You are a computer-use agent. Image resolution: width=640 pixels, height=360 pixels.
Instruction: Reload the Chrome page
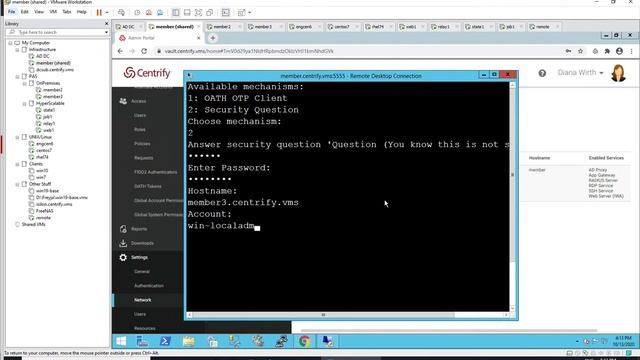pos(144,51)
